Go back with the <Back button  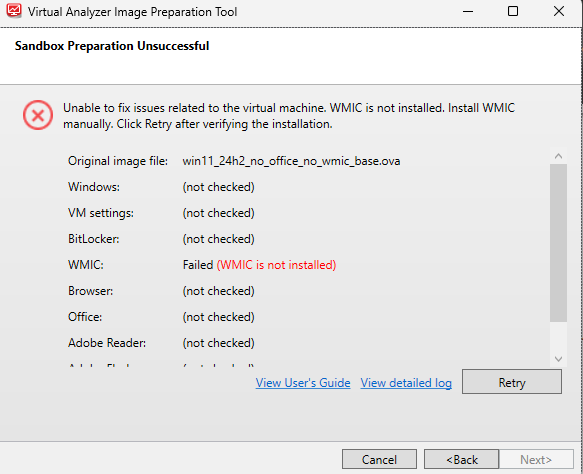(461, 460)
